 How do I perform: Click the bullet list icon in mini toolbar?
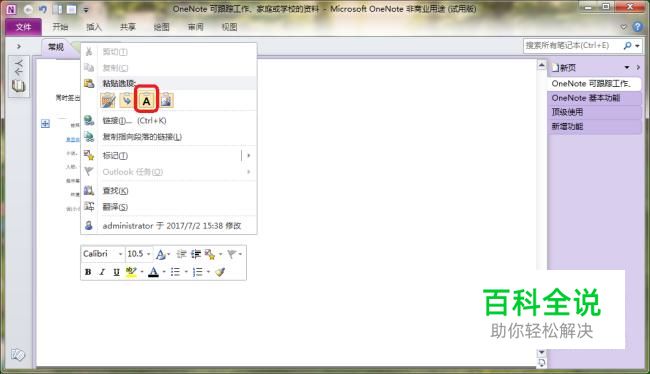click(x=175, y=272)
